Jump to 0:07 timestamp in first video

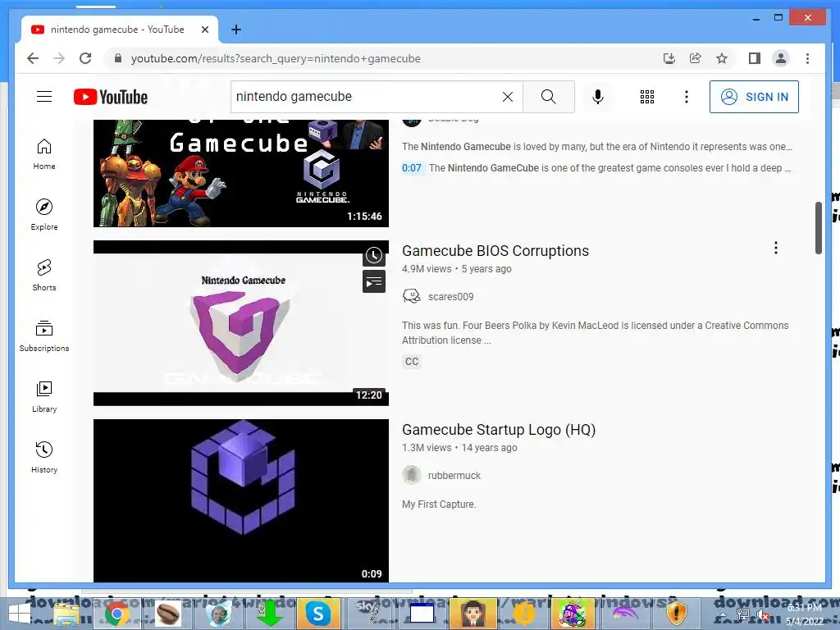412,168
